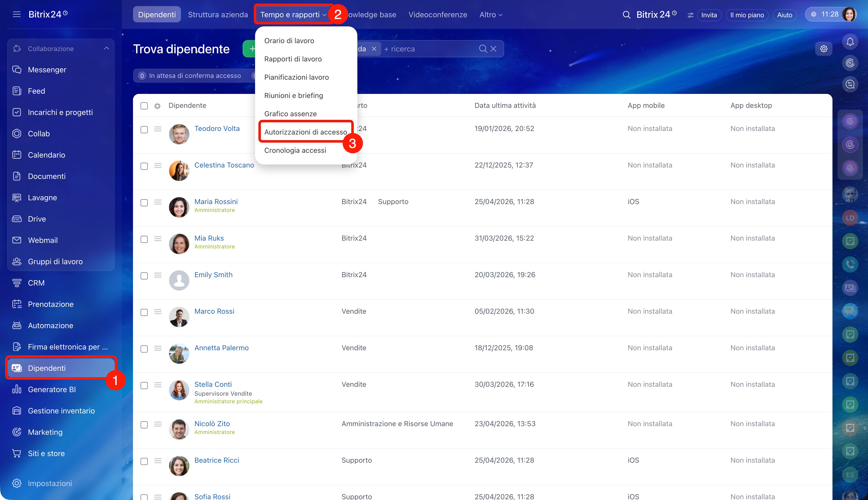Image resolution: width=868 pixels, height=500 pixels.
Task: Remove the filter chip with X
Action: click(x=374, y=49)
